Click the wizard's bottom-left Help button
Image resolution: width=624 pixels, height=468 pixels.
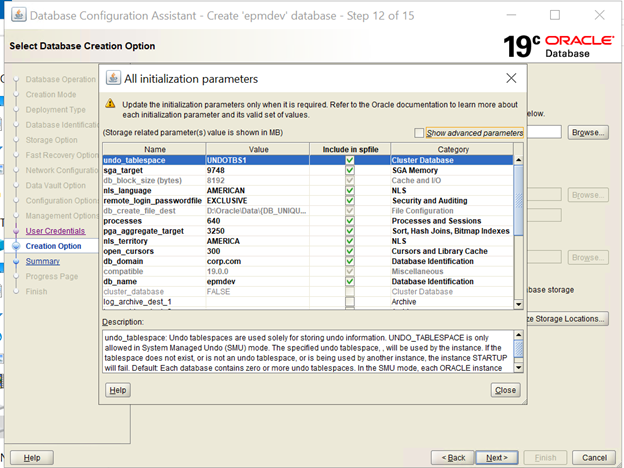pyautogui.click(x=32, y=458)
